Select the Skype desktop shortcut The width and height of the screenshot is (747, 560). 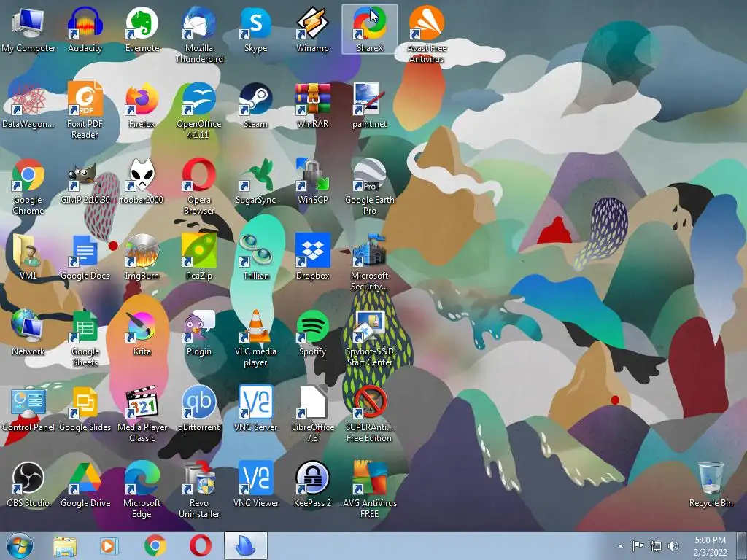(256, 29)
